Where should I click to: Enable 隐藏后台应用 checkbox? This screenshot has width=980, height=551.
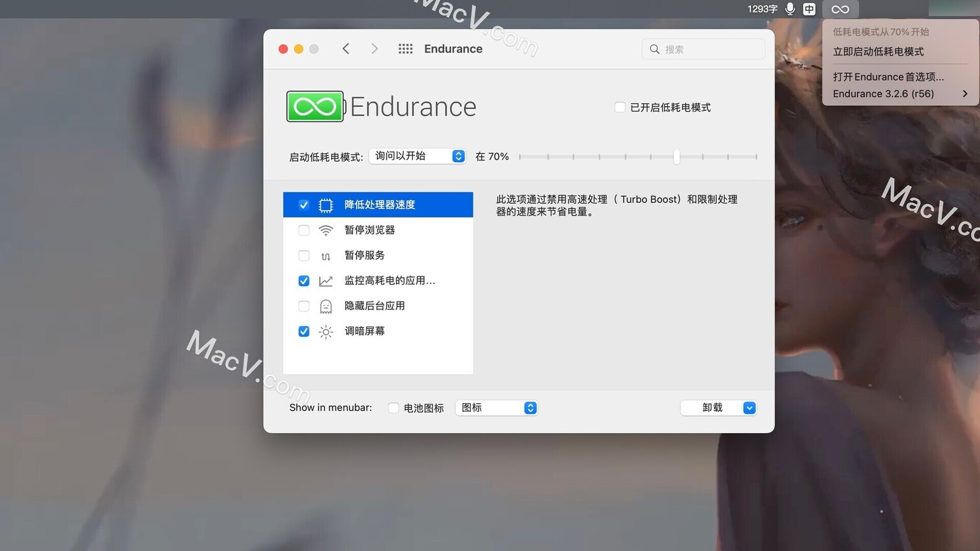click(x=304, y=306)
